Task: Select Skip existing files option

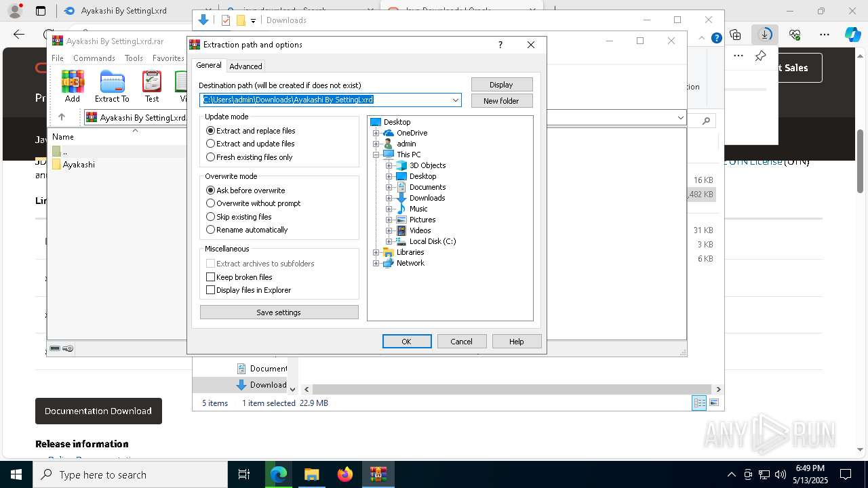Action: [239, 217]
